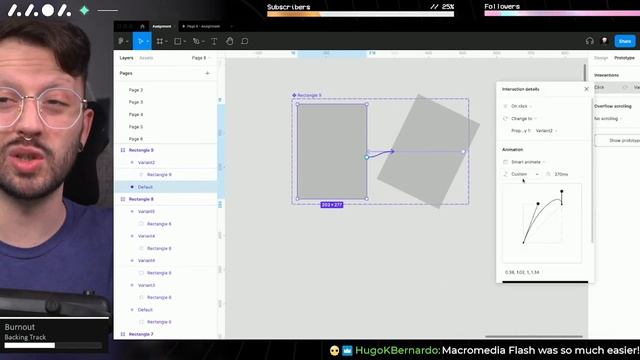The image size is (640, 360).
Task: Select the highlighted Default variant layer
Action: [x=165, y=187]
